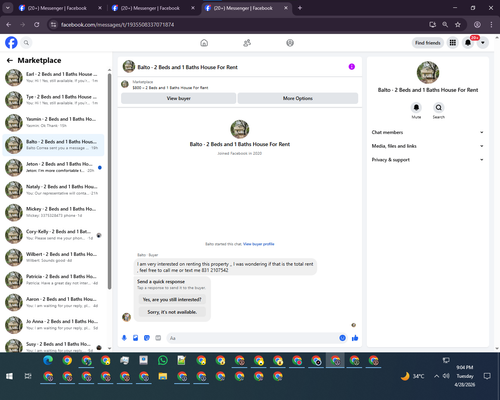Open the emoji picker icon

pos(342,338)
